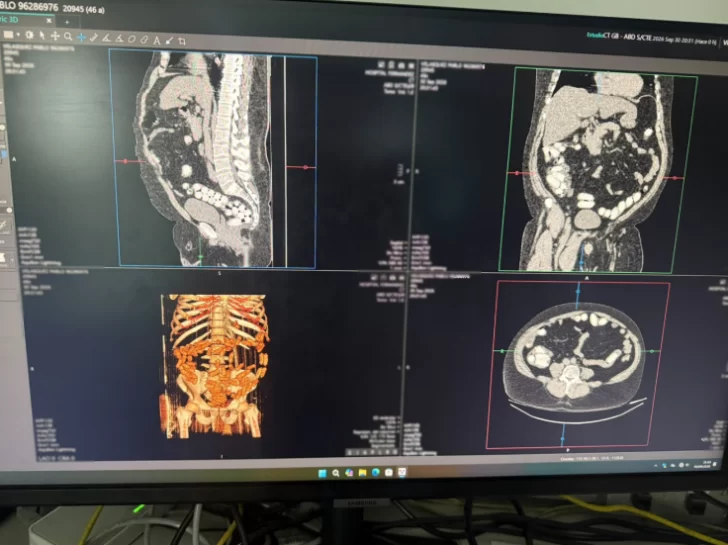The image size is (728, 545).
Task: Grab the blue bottom handle in coronal view
Action: coord(581,262)
